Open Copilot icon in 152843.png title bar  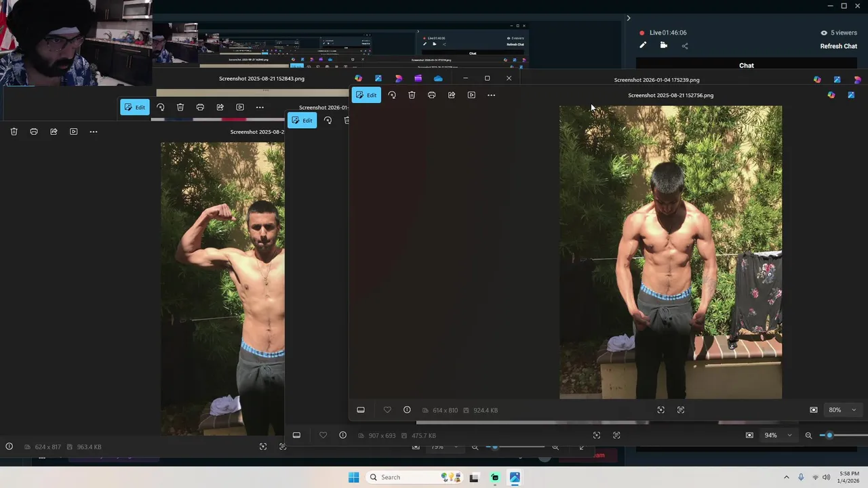tap(359, 79)
